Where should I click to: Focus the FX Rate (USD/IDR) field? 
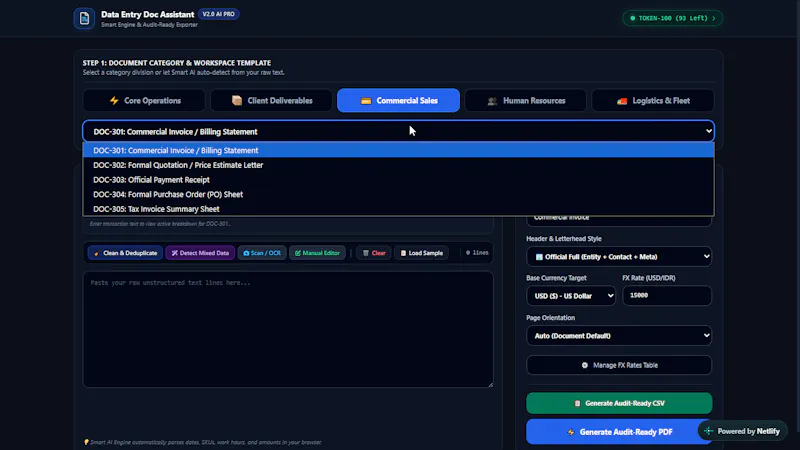click(x=667, y=295)
